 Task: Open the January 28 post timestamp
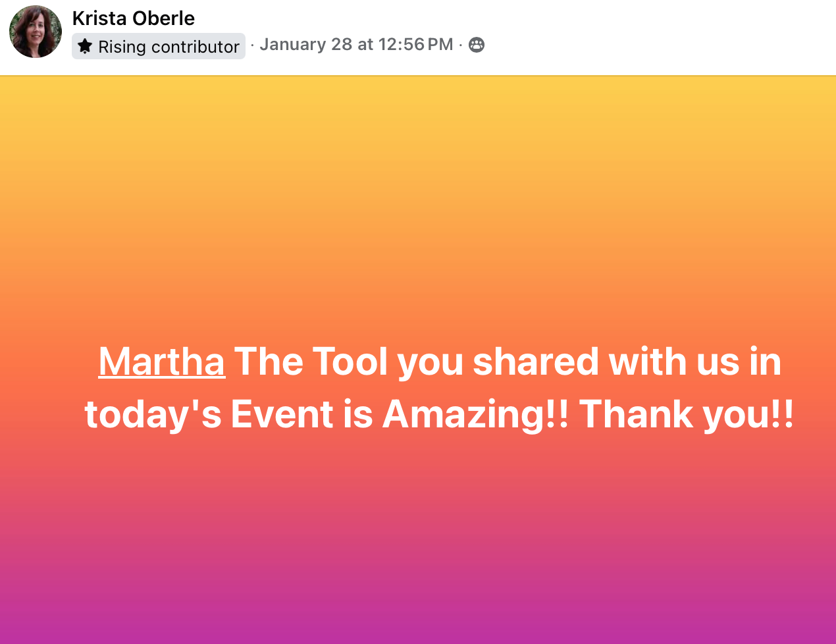click(x=356, y=44)
